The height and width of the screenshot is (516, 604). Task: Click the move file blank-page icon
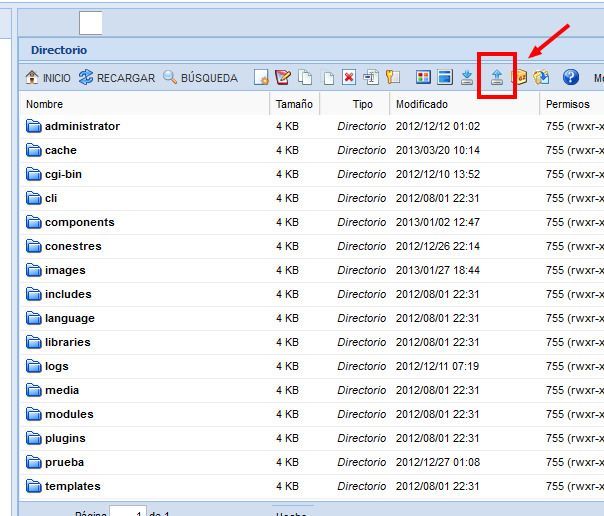tap(328, 78)
